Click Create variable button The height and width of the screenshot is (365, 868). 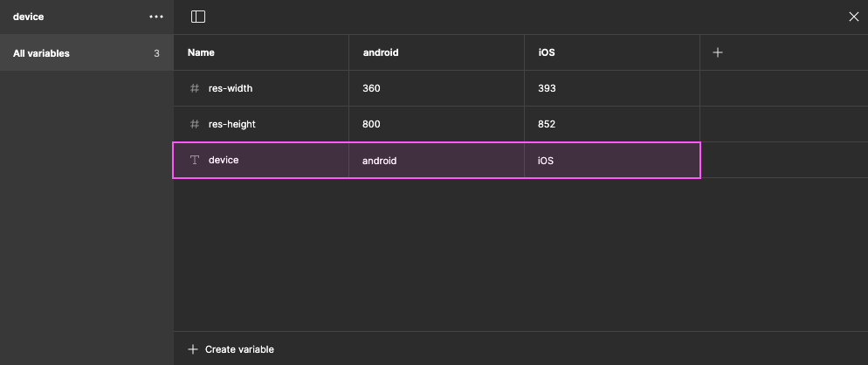coord(238,349)
